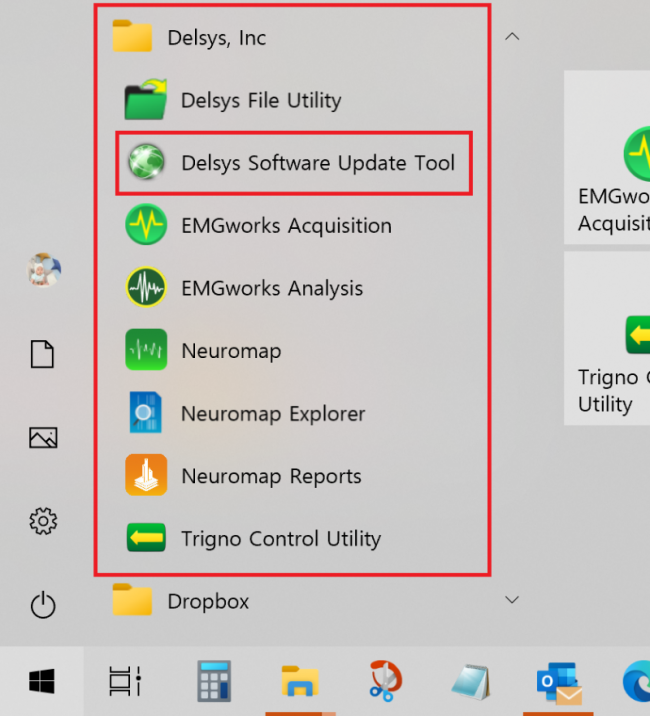Open EMGworks Analysis waveform icon
This screenshot has height=716, width=650.
(x=146, y=287)
